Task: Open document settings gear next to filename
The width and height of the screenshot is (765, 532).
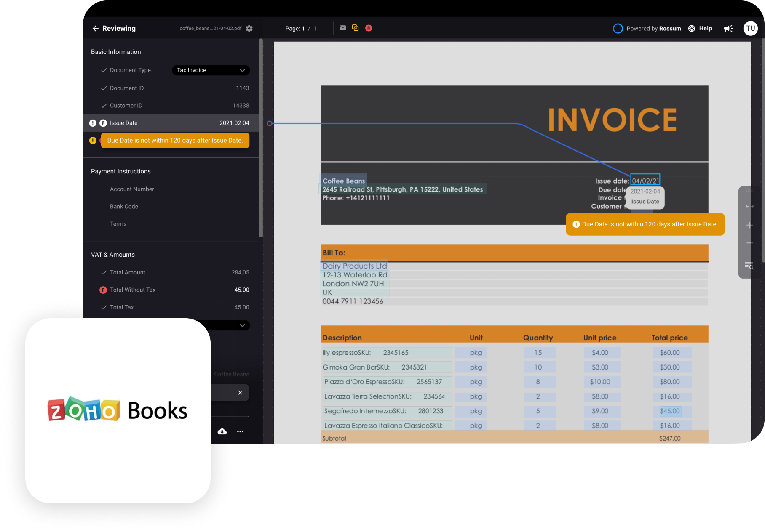Action: (x=249, y=28)
